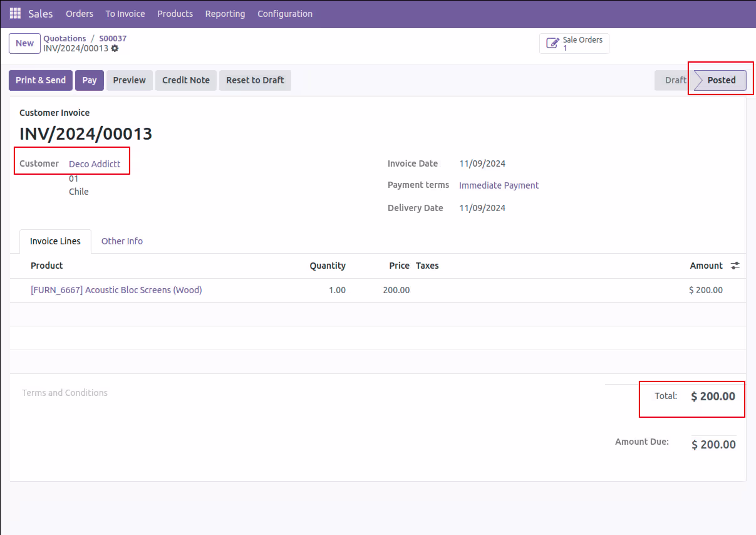The width and height of the screenshot is (756, 535).
Task: Click the Delivery Date value 11/09/2024
Action: coord(482,208)
